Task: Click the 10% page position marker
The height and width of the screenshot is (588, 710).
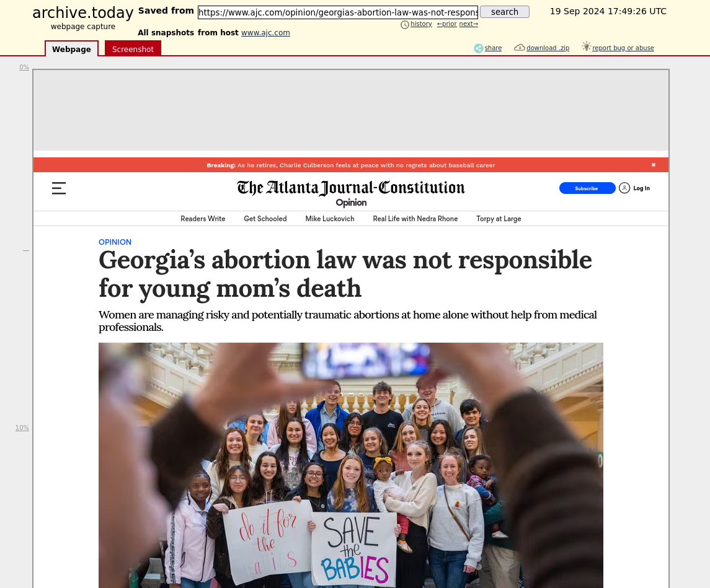Action: tap(22, 428)
